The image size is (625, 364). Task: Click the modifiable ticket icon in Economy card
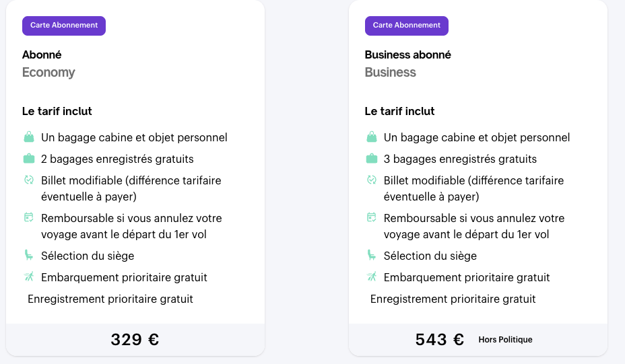tap(29, 180)
